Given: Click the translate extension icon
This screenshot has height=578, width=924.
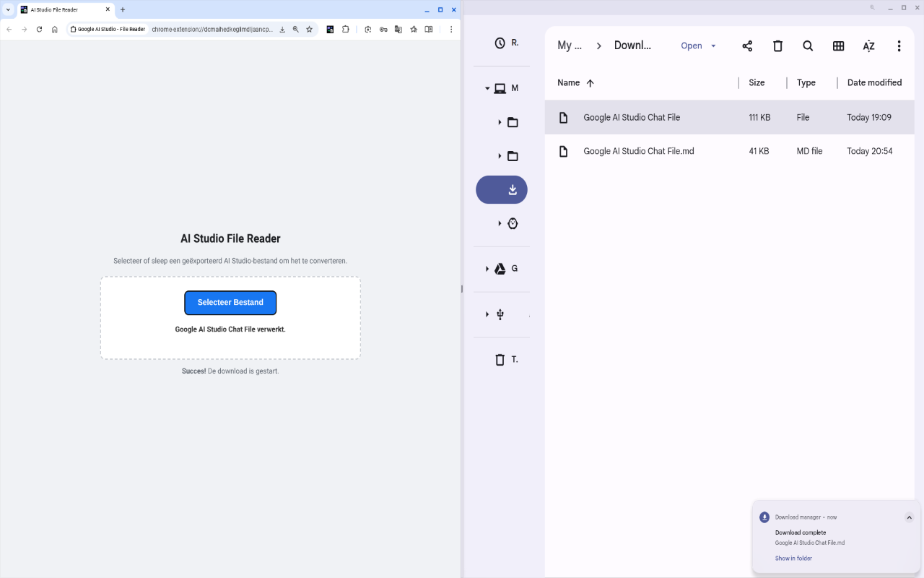Looking at the screenshot, I should click(x=398, y=30).
